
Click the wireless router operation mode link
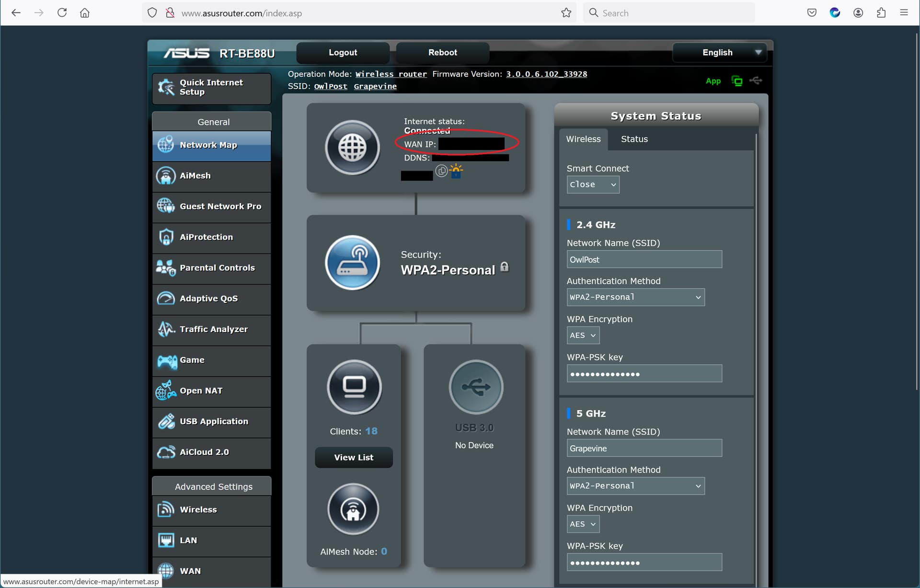[x=391, y=74]
